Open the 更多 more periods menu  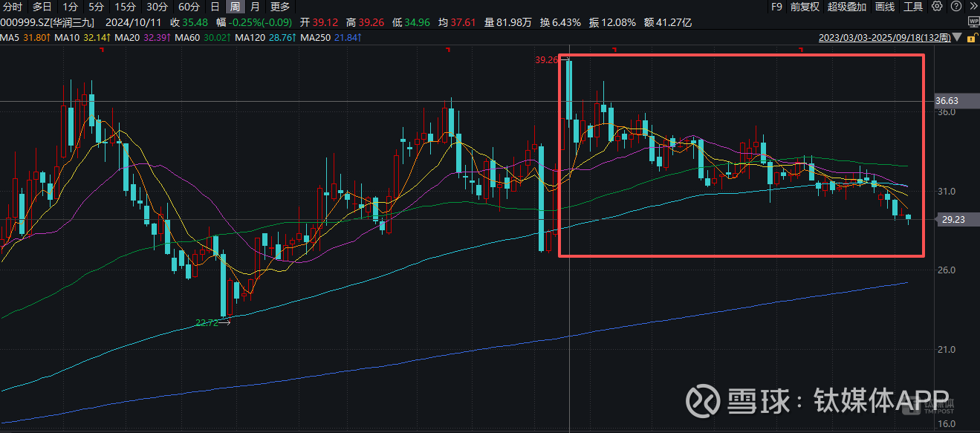coord(280,7)
